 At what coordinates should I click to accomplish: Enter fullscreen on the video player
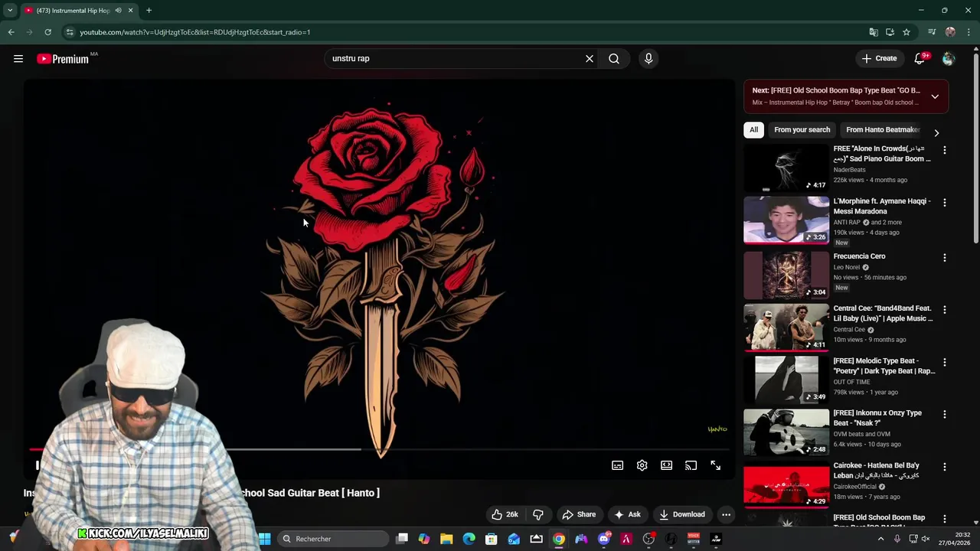click(716, 465)
